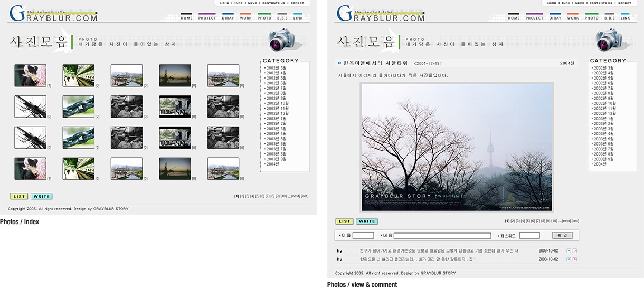The image size is (644, 291).
Task: Click the WRITE button on the view page
Action: coord(367,221)
